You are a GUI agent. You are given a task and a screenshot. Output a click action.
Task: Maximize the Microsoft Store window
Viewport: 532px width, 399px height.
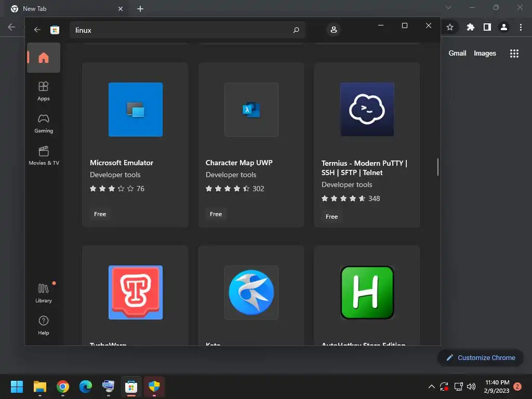pos(404,25)
